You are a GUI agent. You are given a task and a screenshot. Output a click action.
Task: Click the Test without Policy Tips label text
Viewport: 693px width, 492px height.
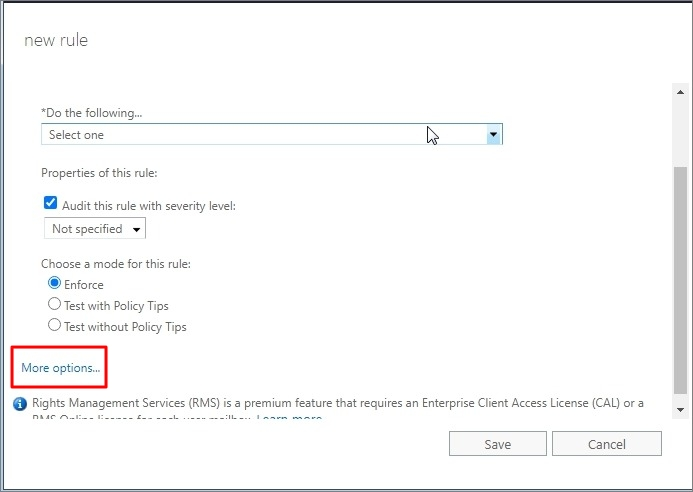click(125, 327)
